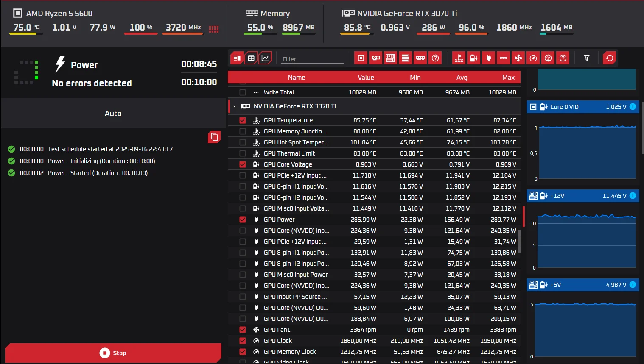
Task: Click the sensor table's vertical scrollbar
Action: pos(519,242)
